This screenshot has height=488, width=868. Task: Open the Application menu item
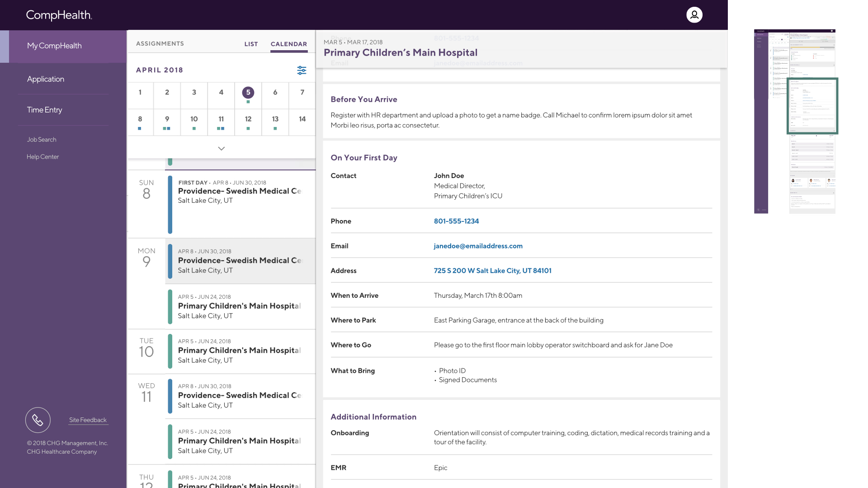pyautogui.click(x=46, y=79)
